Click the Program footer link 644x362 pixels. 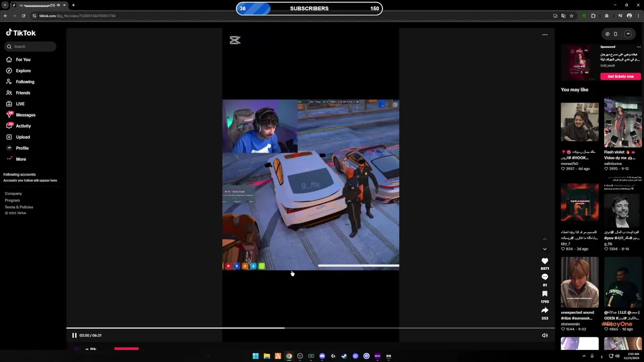[x=12, y=200]
